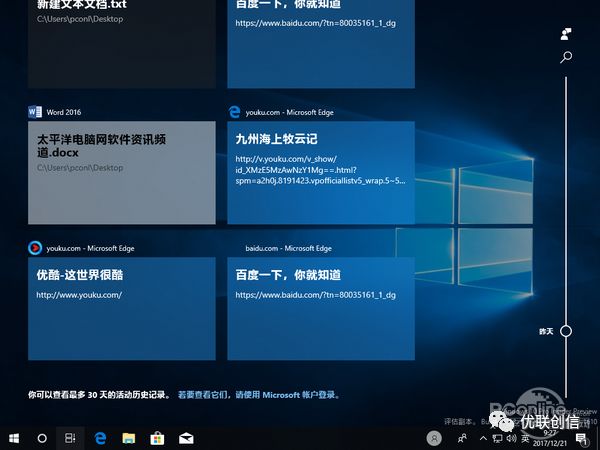Screen dimensions: 600x450
Task: Open the People icon in system tray
Action: [x=462, y=438]
